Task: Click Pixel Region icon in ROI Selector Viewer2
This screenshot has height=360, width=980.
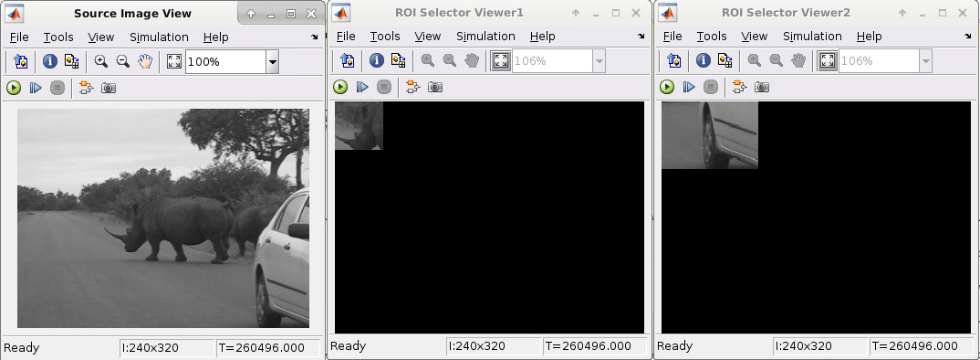Action: 725,60
